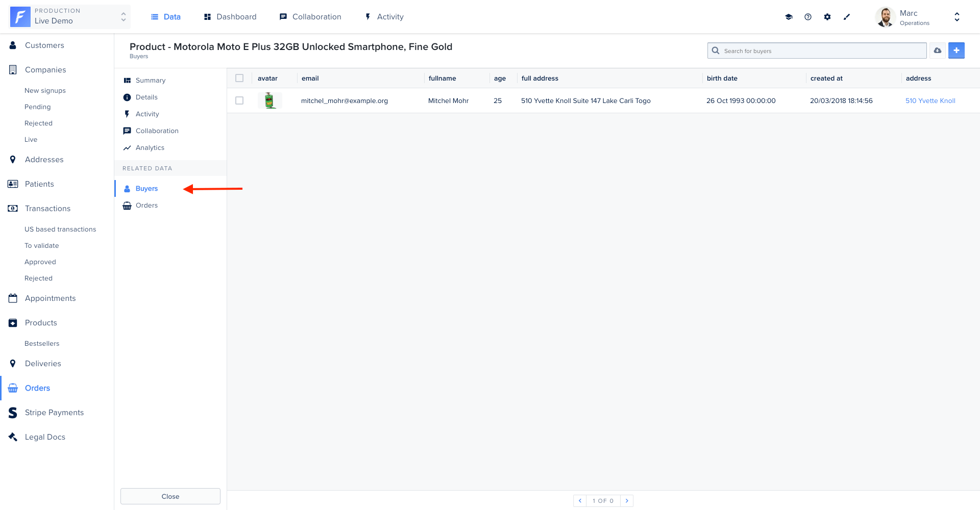Click the email column header
Screen dimensions: 980x510
(x=310, y=79)
